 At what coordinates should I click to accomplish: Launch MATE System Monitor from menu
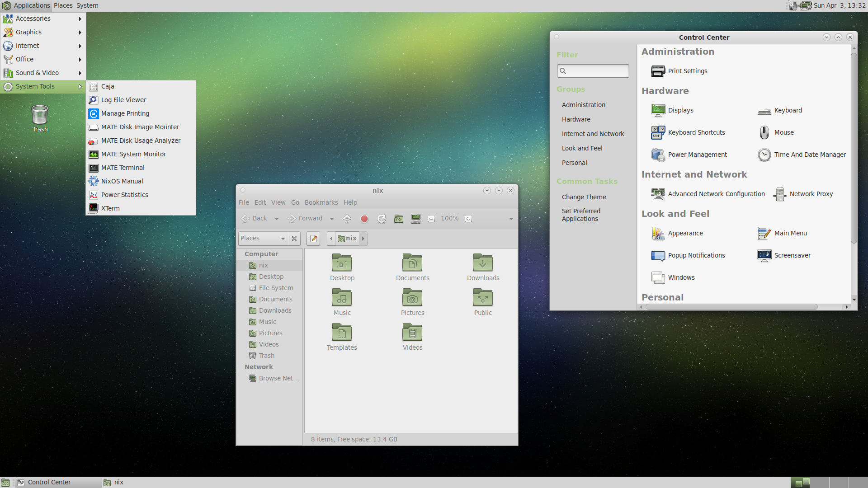[x=133, y=154]
